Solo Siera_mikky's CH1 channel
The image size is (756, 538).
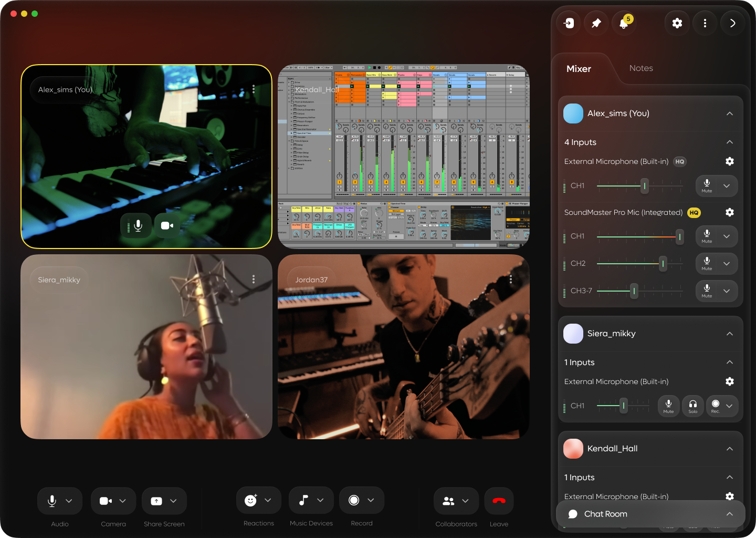click(x=692, y=406)
